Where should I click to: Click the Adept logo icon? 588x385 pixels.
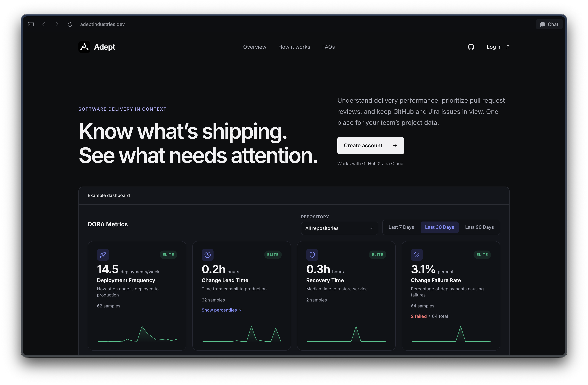point(84,47)
